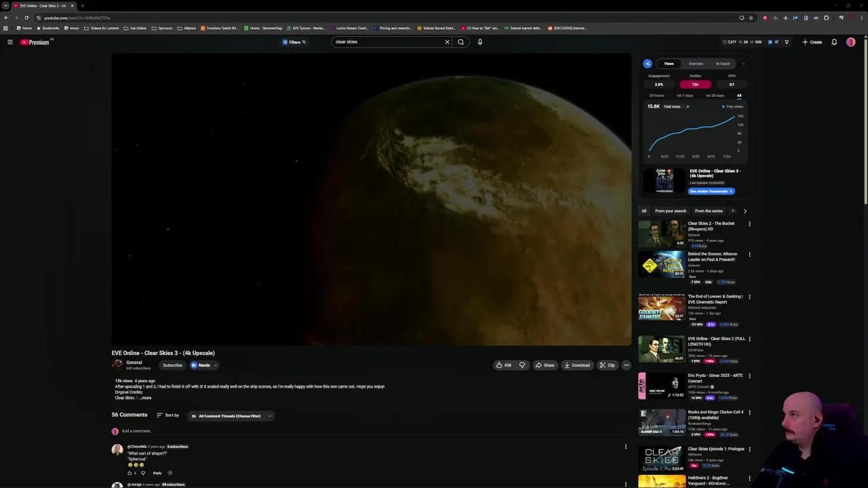868x488 pixels.
Task: Open 'All Comment Threads (Choose Filter)' dropdown
Action: [x=231, y=416]
